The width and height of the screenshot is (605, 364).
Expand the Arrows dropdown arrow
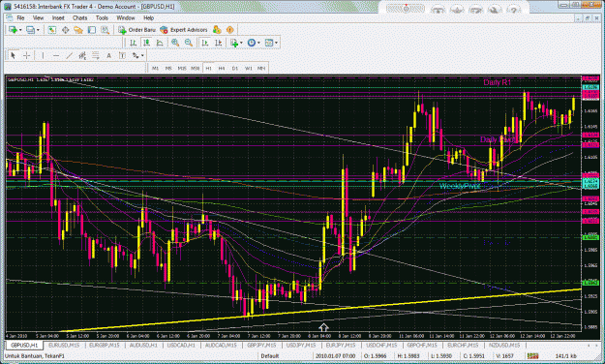[x=142, y=56]
